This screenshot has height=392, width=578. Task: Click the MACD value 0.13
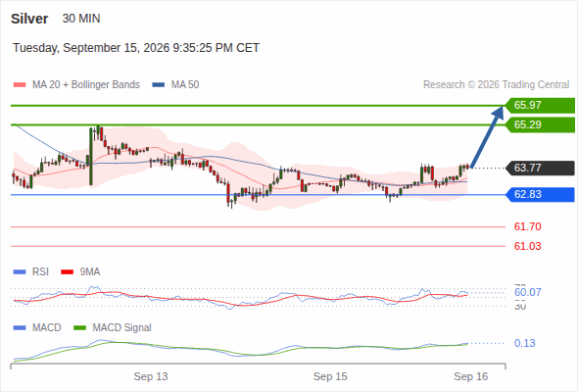tap(524, 343)
